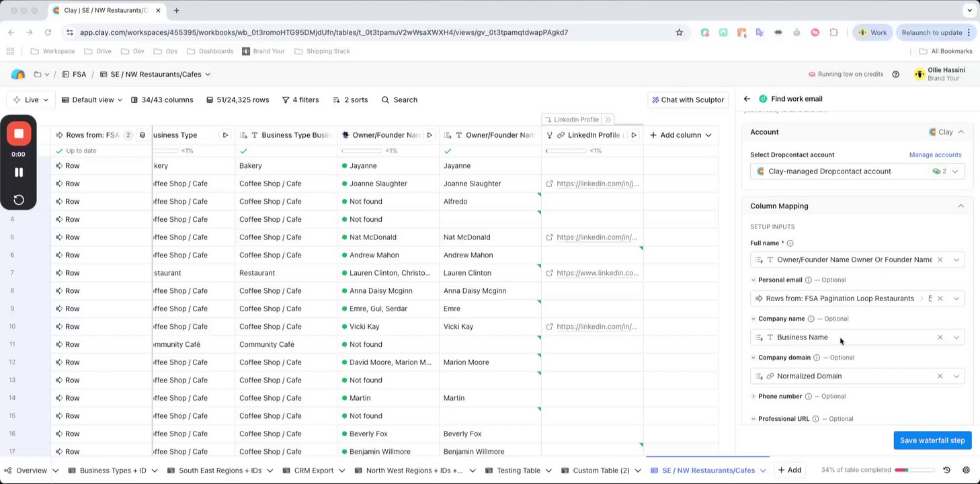Open the Manage accounts link
This screenshot has height=484, width=980.
[935, 155]
